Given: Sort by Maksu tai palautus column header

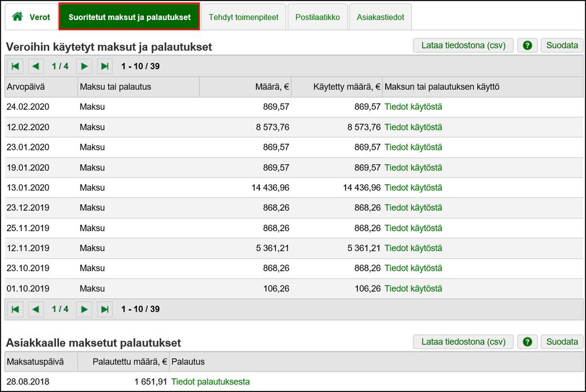Looking at the screenshot, I should [x=138, y=86].
